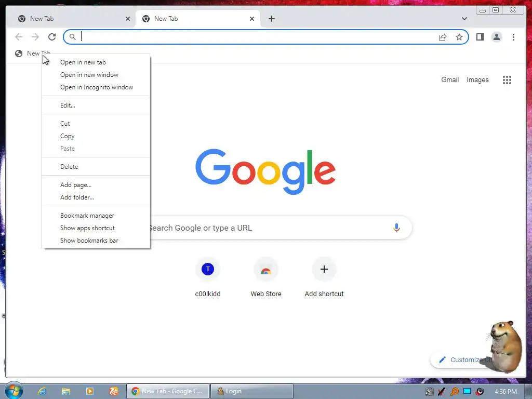Choose Cut in the context menu

pos(96,124)
